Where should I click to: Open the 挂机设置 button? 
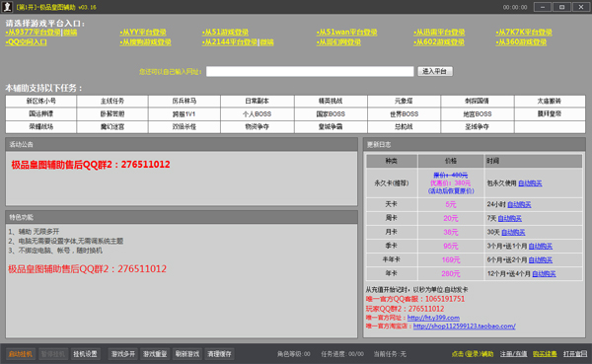85,354
